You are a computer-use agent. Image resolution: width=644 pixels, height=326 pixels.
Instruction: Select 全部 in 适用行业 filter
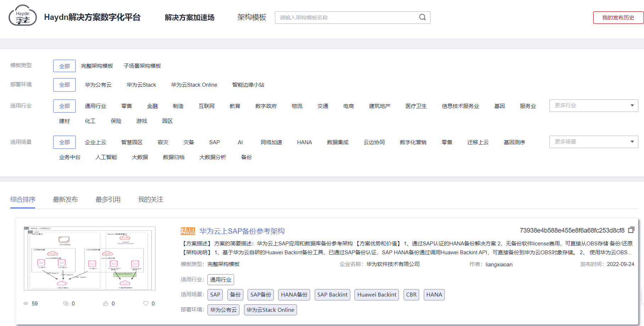64,106
